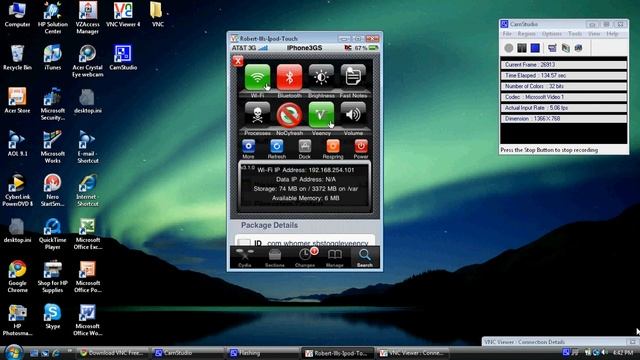
Task: Open the CamStudio File menu
Action: click(x=507, y=34)
